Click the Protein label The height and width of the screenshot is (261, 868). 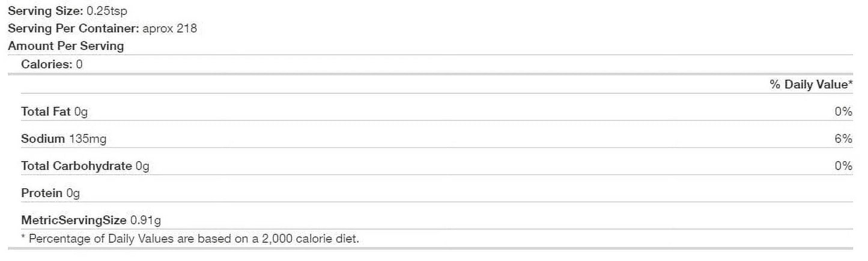click(x=41, y=193)
